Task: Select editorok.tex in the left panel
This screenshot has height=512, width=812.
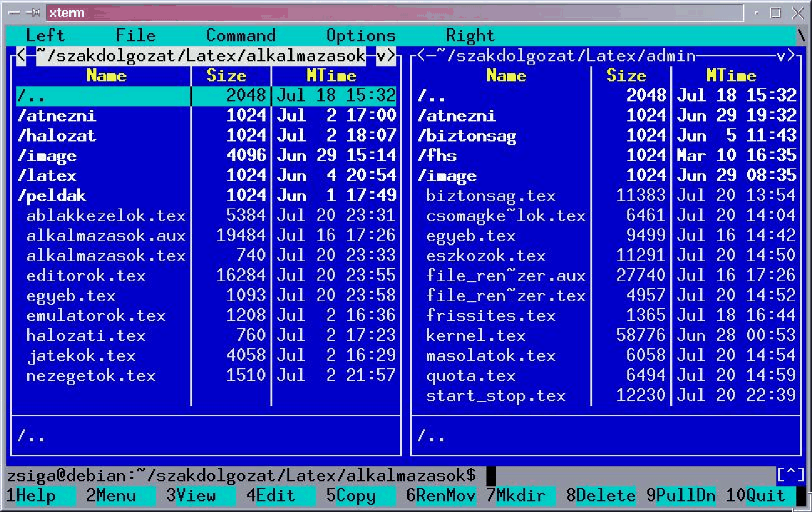Action: pos(86,275)
